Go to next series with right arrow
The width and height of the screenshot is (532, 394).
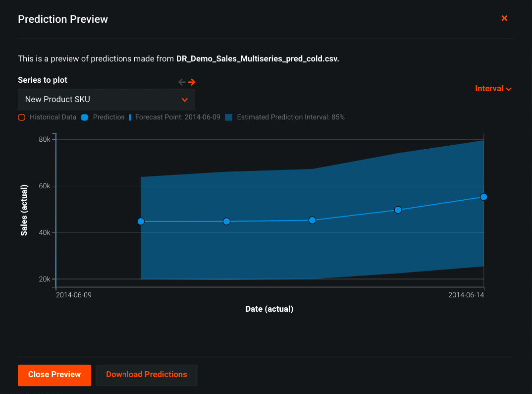tap(192, 82)
